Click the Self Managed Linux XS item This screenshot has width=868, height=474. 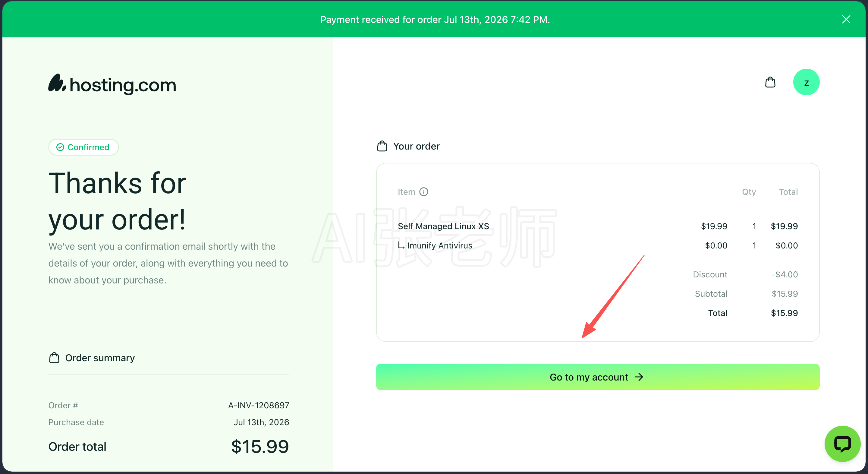pyautogui.click(x=443, y=226)
